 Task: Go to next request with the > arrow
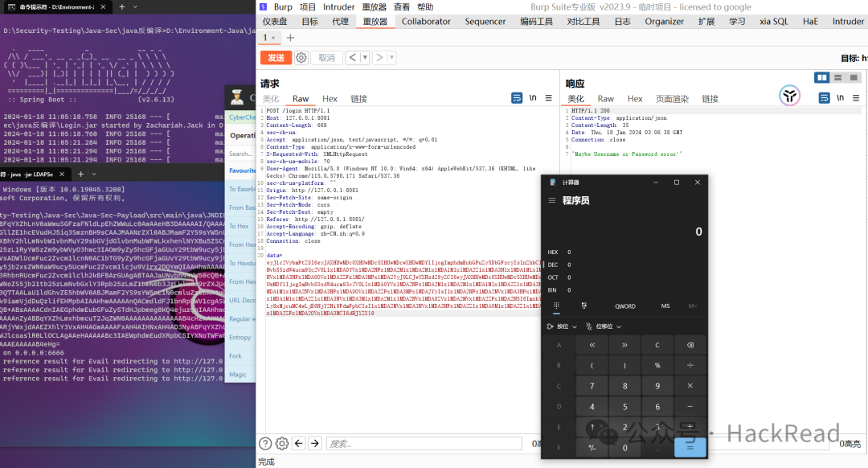point(379,58)
